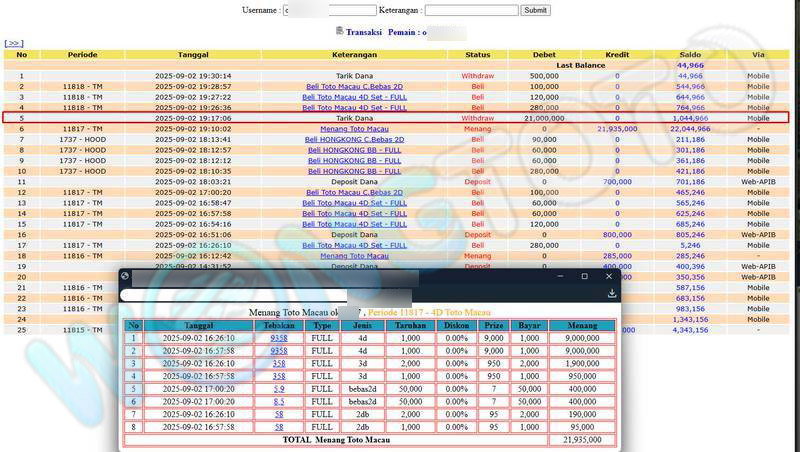Click the Transaksi document icon
Viewport: 800px width, 452px height.
pyautogui.click(x=340, y=31)
